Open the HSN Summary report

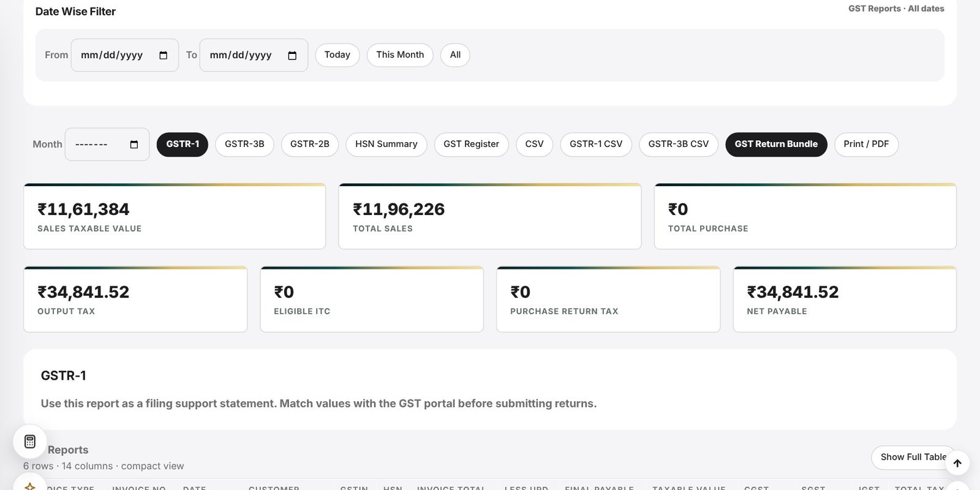click(x=386, y=145)
